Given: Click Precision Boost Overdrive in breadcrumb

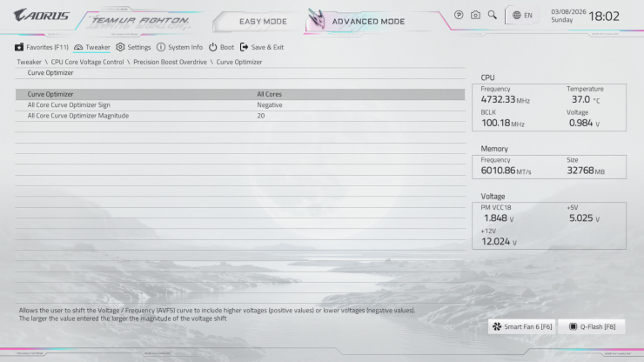Looking at the screenshot, I should (171, 62).
